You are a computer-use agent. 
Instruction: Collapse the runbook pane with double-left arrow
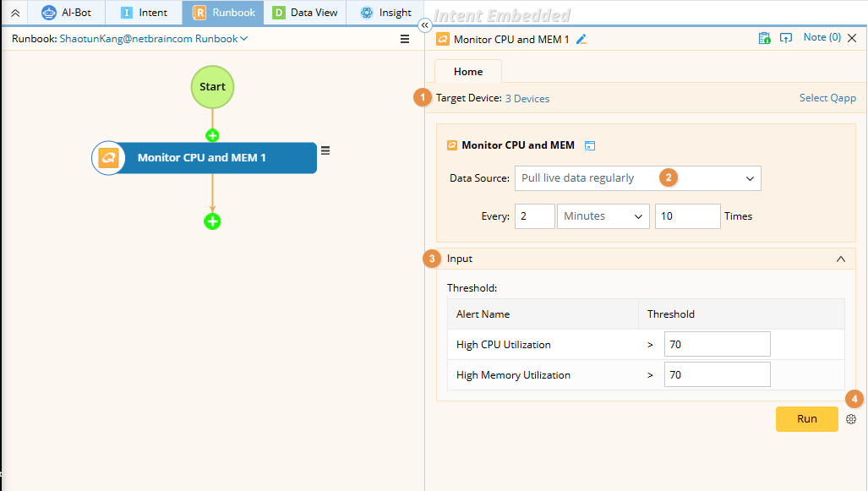(x=424, y=25)
